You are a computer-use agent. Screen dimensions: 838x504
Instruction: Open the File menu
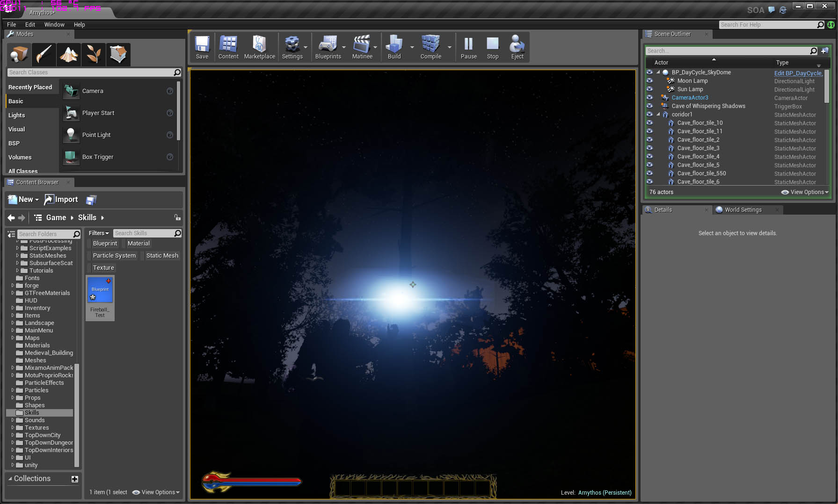(x=12, y=25)
